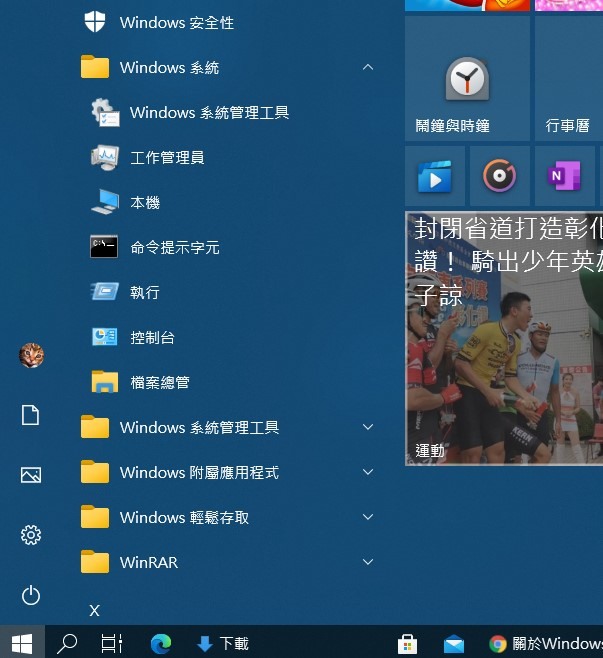Select the 執行 label text
The image size is (603, 658).
coord(145,292)
